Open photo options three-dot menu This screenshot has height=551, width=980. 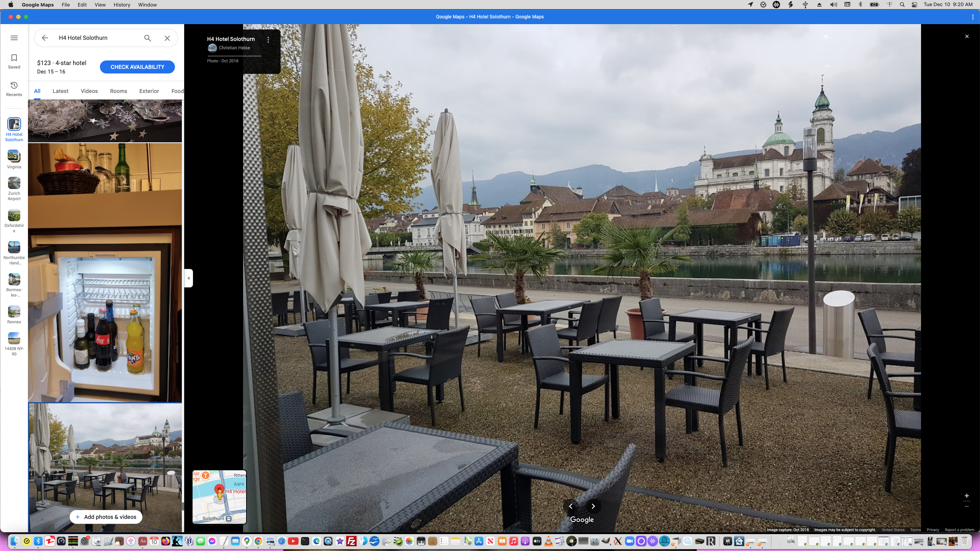point(268,40)
